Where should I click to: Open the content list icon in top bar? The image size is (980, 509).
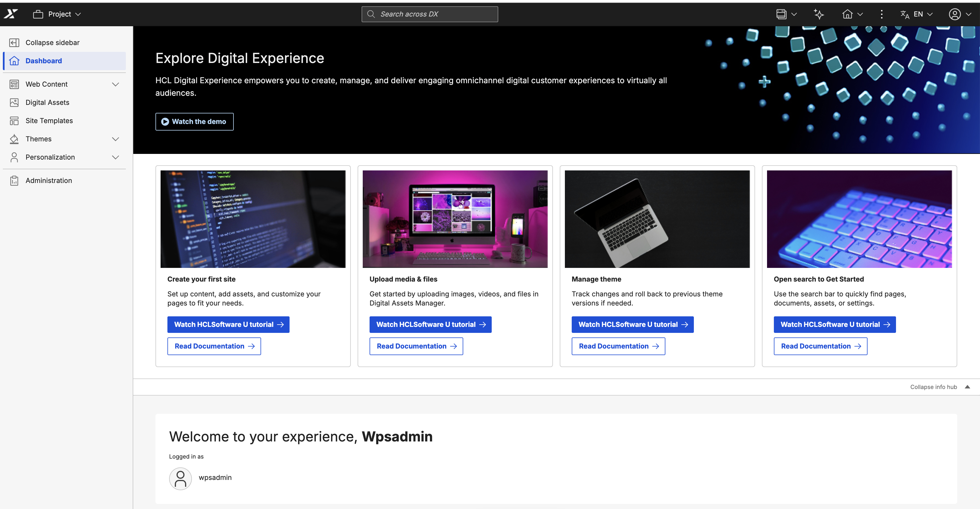[781, 14]
